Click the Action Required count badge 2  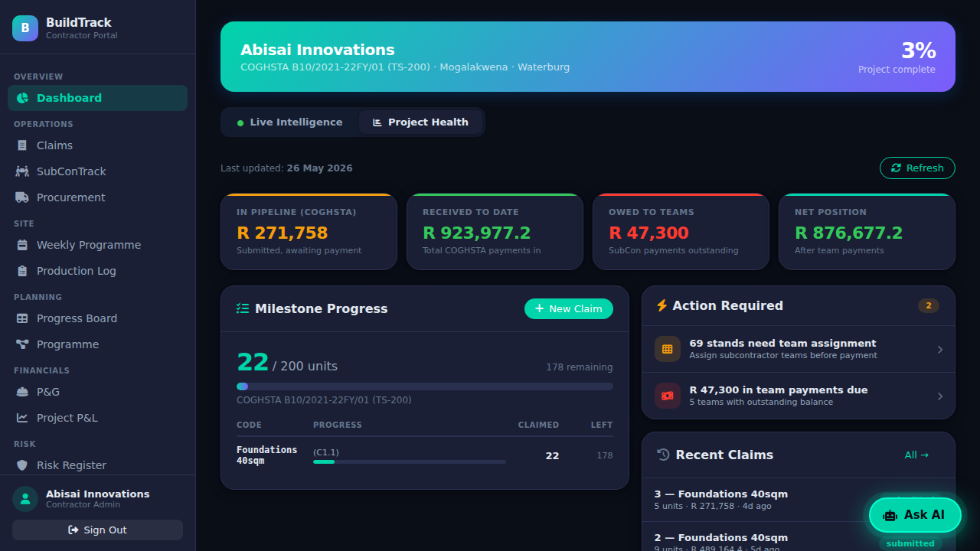coord(929,305)
